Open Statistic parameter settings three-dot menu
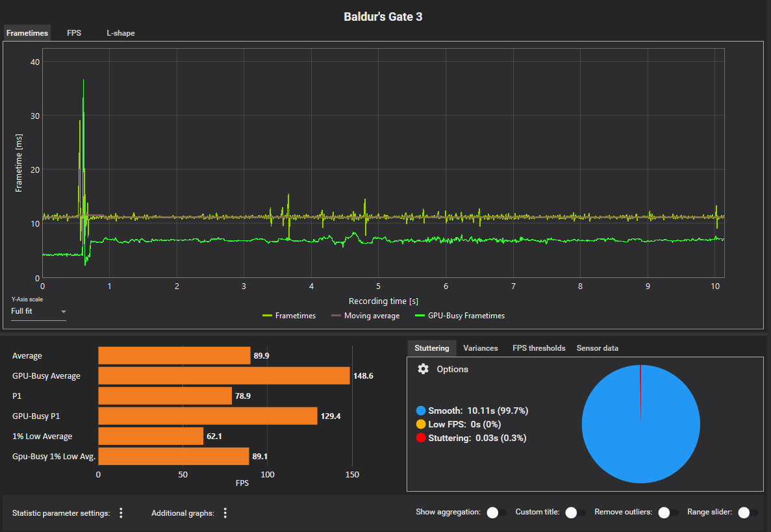Viewport: 771px width, 532px height. [x=121, y=513]
